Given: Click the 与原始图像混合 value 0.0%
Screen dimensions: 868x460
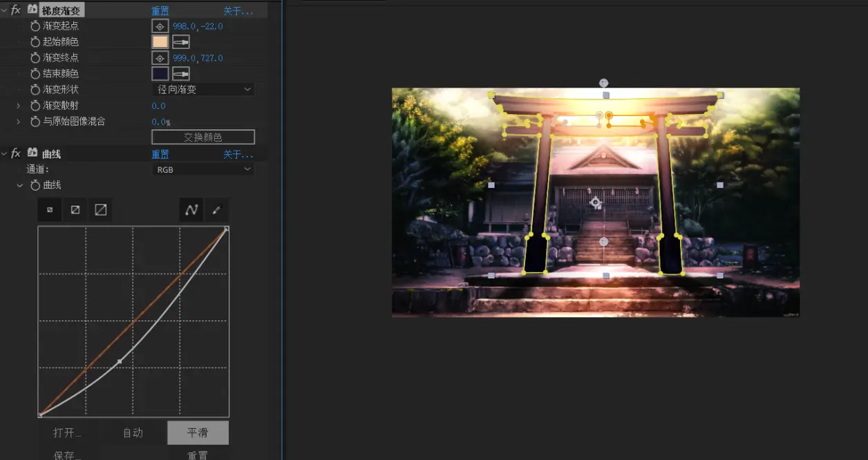Looking at the screenshot, I should [x=161, y=122].
